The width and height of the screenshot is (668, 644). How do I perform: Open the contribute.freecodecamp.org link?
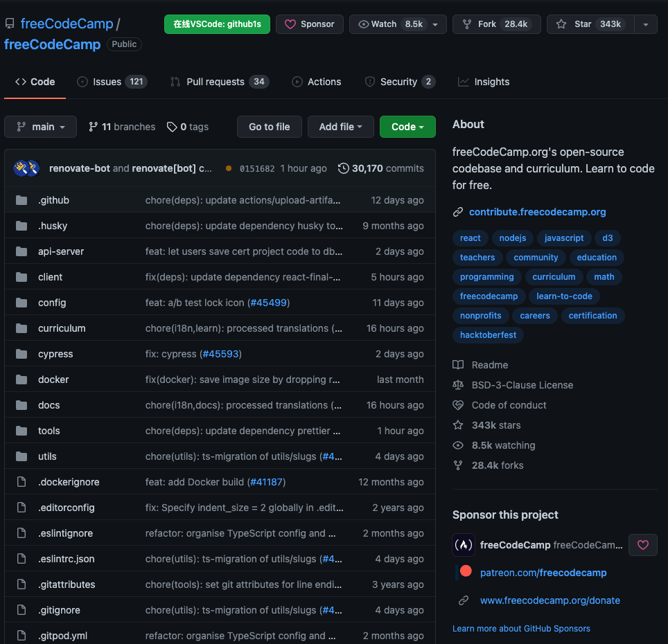537,212
